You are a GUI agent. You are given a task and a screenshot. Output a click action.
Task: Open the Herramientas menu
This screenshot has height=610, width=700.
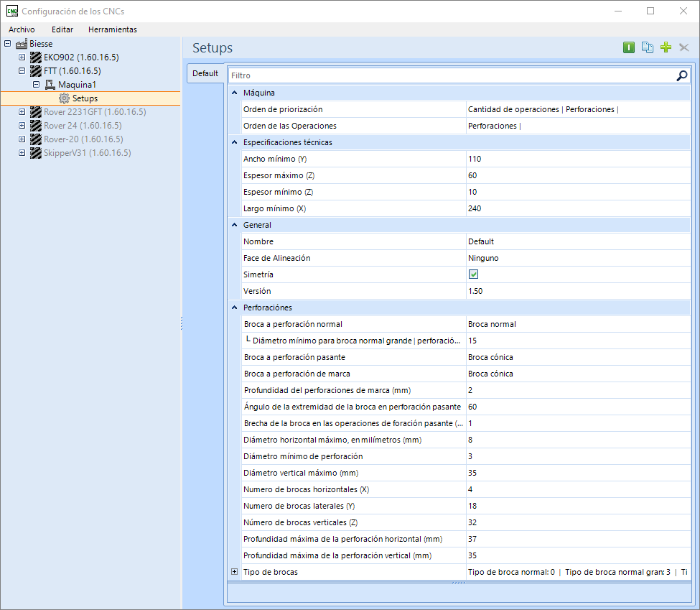(113, 29)
